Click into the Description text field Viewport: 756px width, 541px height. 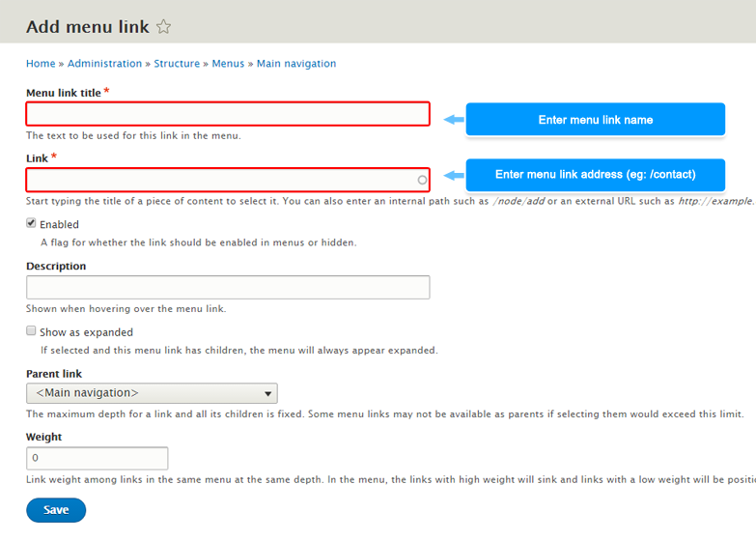[228, 288]
